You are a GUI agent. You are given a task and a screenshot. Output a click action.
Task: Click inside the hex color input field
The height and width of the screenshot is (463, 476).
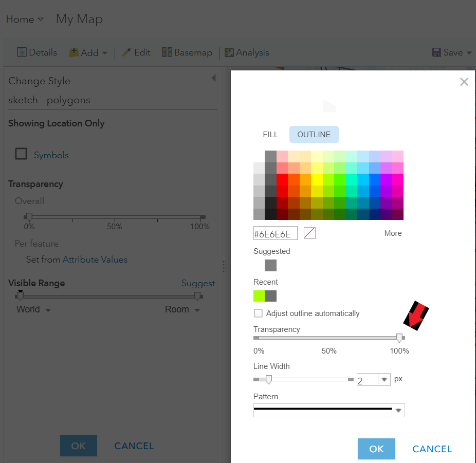pos(275,233)
